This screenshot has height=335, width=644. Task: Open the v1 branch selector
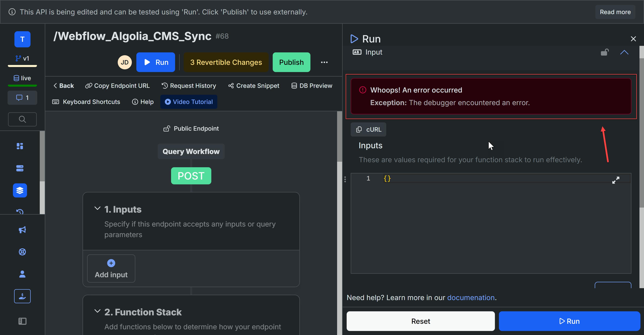pos(22,59)
